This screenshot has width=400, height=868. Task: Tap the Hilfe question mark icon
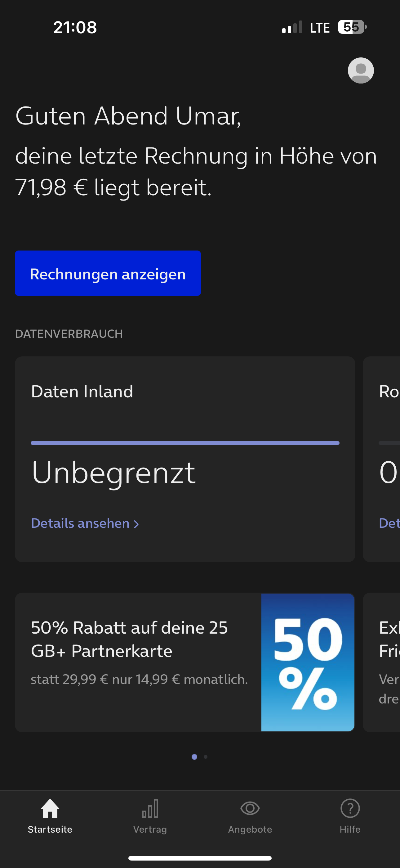click(350, 808)
